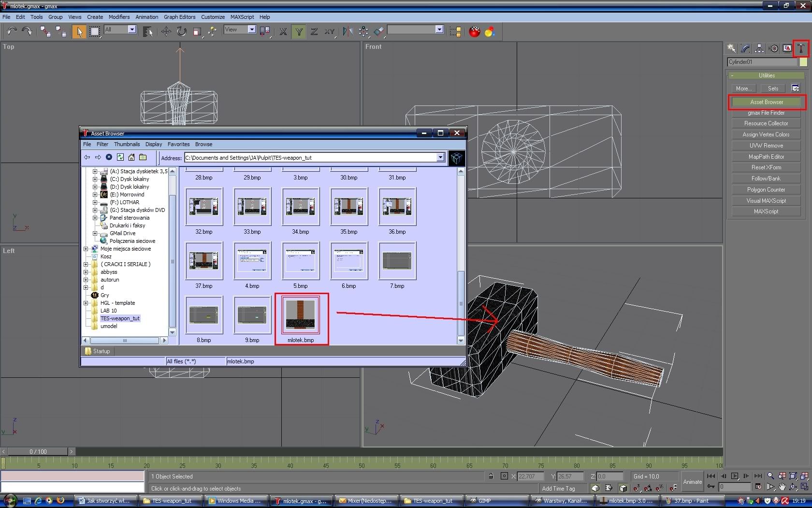Screen dimensions: 812x508
Task: Click the Array tool icon
Action: click(x=363, y=31)
